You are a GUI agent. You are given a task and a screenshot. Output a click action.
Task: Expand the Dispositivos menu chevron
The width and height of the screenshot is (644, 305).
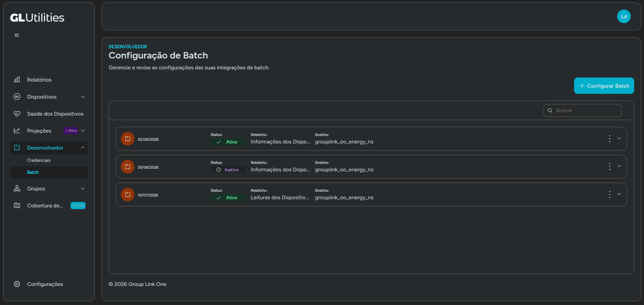tap(83, 97)
